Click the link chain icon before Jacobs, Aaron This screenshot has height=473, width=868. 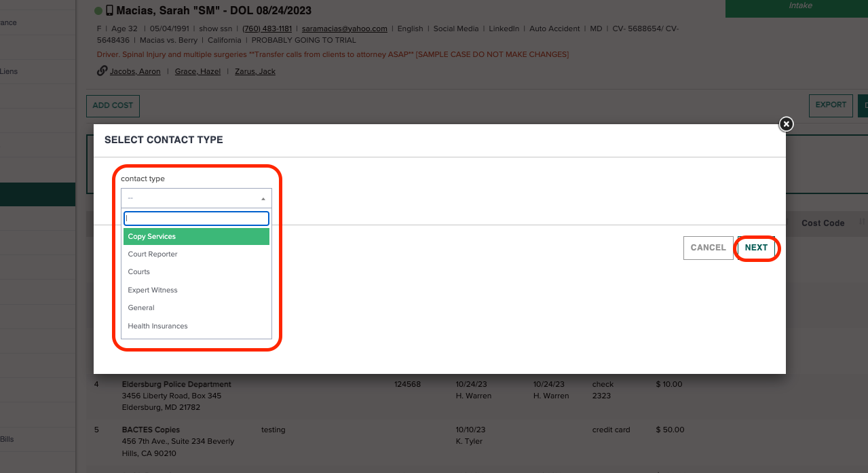tap(102, 71)
